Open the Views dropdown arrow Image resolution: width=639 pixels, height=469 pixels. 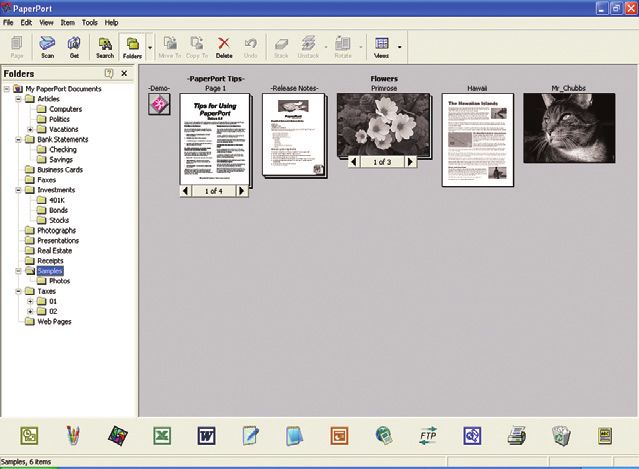[x=399, y=47]
